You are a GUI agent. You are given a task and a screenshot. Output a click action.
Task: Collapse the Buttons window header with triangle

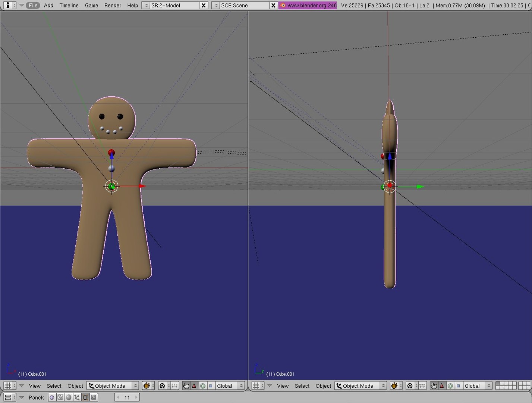click(x=21, y=397)
